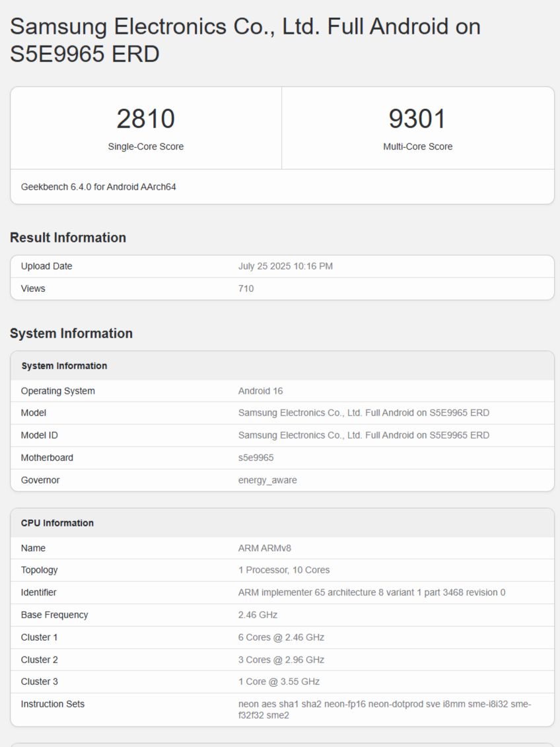Click the "Operating System" row label
This screenshot has height=747, width=560.
pos(58,391)
